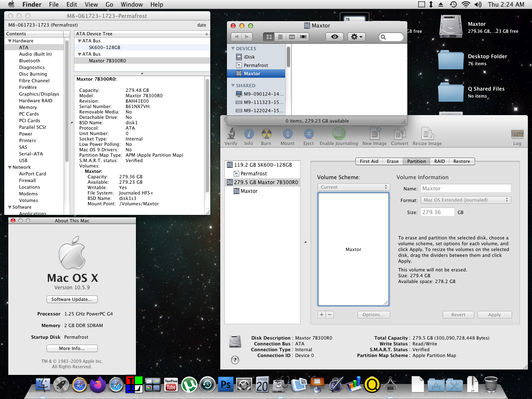The height and width of the screenshot is (399, 532).
Task: Click the Resize Image toolbar icon
Action: [x=427, y=134]
